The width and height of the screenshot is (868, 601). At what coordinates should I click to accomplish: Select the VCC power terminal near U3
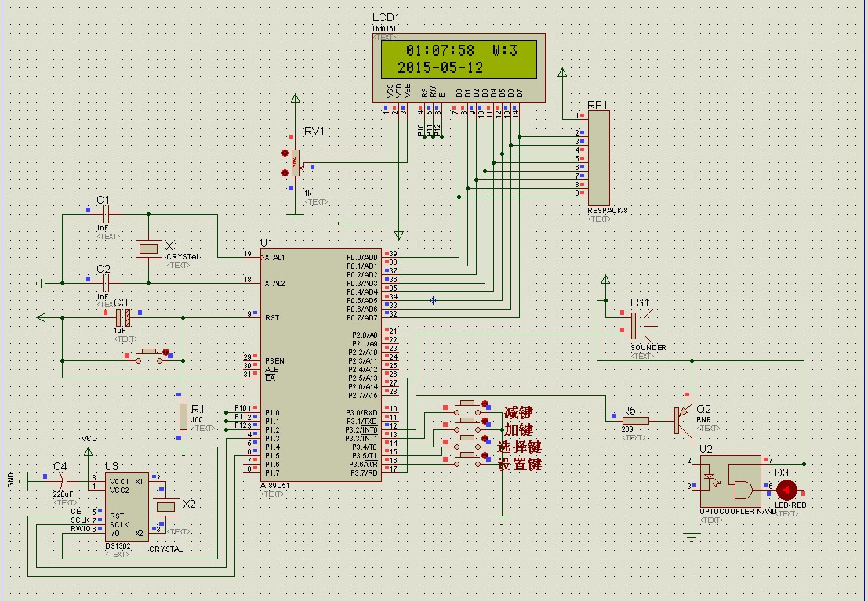(x=89, y=451)
